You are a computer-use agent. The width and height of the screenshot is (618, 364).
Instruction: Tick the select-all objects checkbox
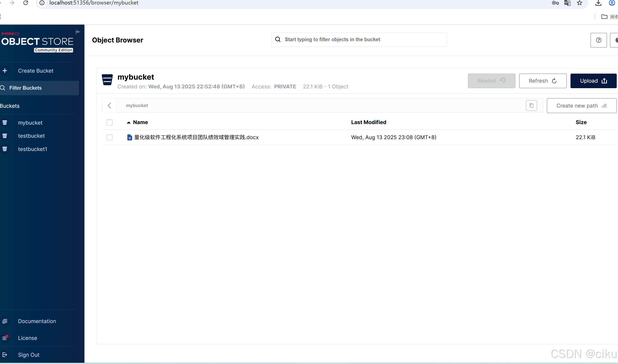pyautogui.click(x=110, y=122)
